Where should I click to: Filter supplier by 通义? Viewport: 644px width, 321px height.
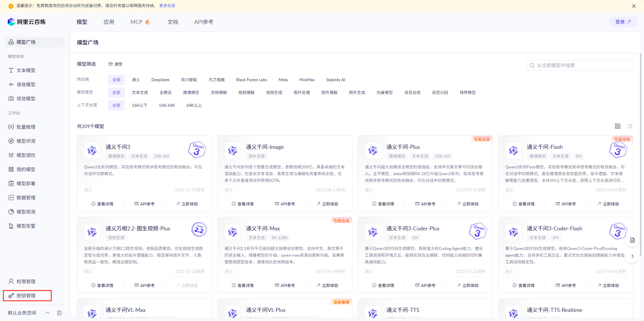(136, 80)
